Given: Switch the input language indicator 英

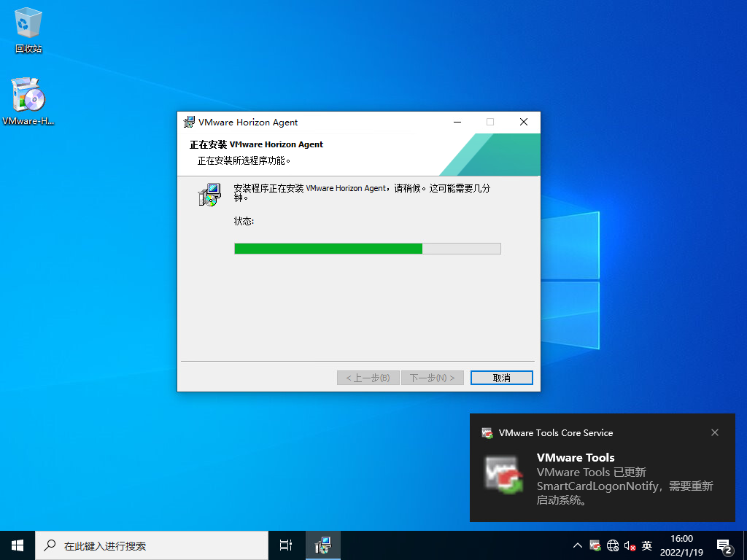Looking at the screenshot, I should [x=647, y=545].
